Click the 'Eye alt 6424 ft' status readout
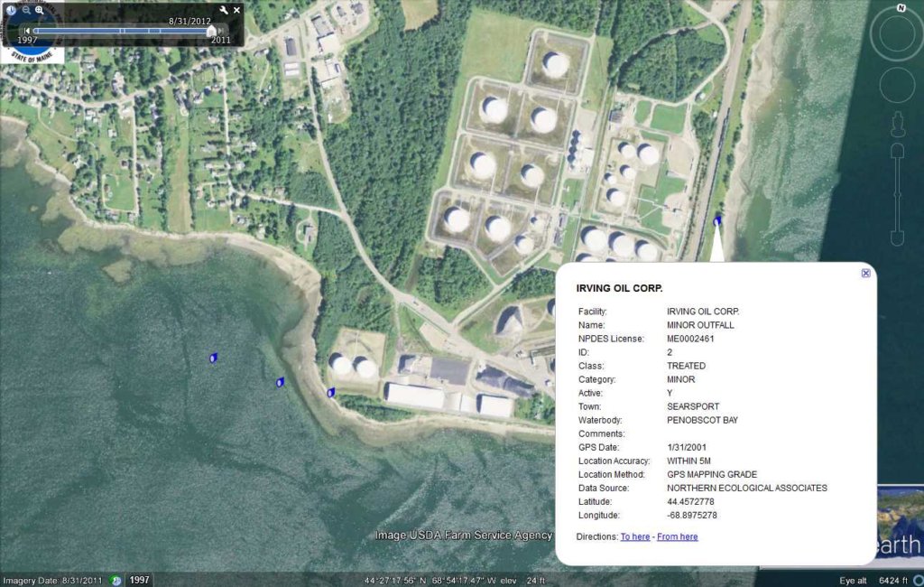 point(873,581)
